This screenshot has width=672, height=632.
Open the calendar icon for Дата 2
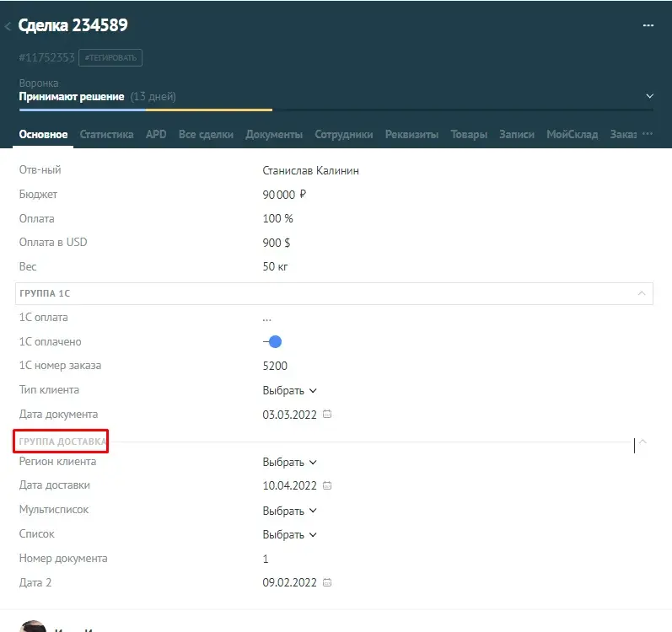pyautogui.click(x=327, y=582)
